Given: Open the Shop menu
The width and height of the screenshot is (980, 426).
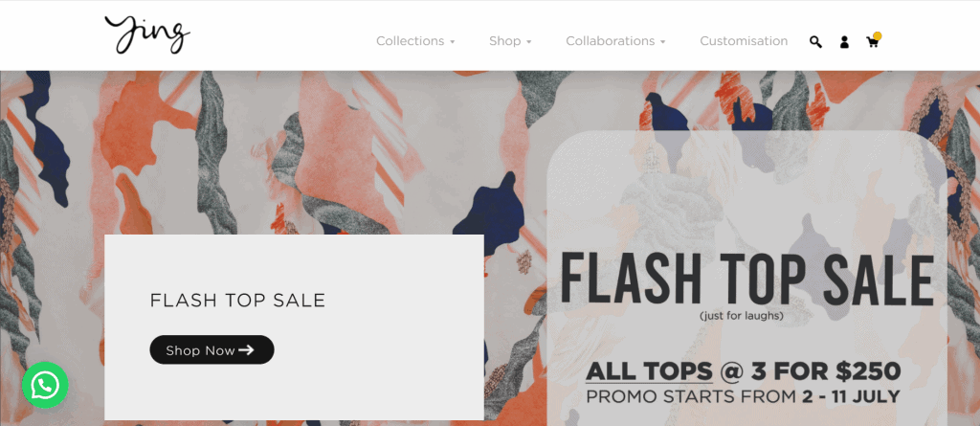Looking at the screenshot, I should [505, 40].
